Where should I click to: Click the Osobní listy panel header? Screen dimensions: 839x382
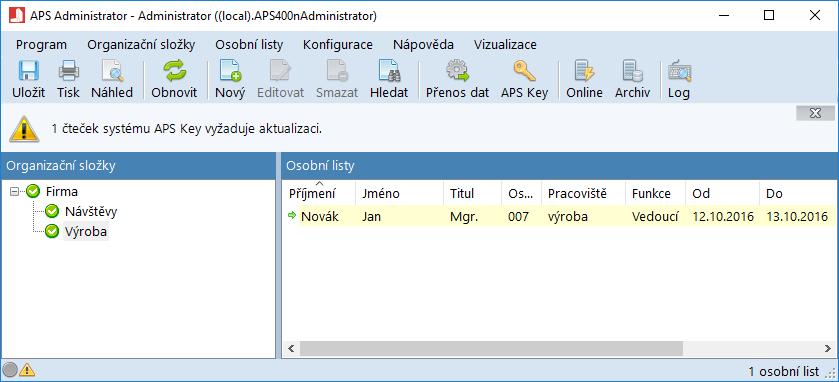tap(558, 166)
